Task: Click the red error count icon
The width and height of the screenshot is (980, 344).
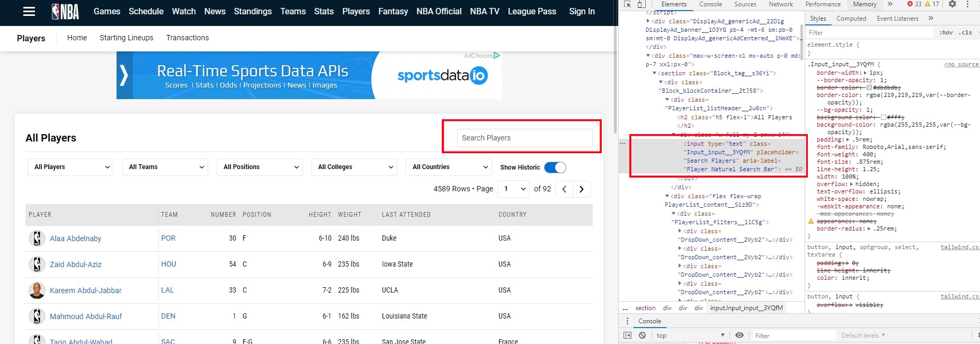Action: 910,4
